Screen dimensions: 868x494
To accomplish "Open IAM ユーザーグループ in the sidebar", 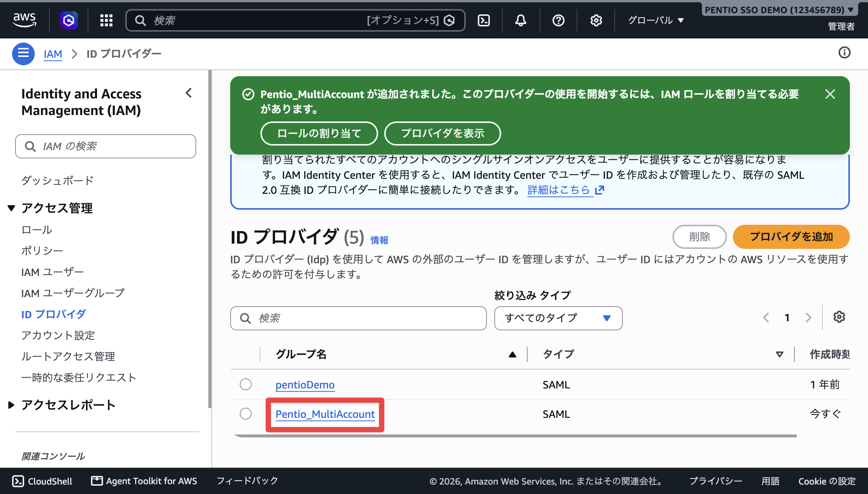I will pyautogui.click(x=73, y=293).
